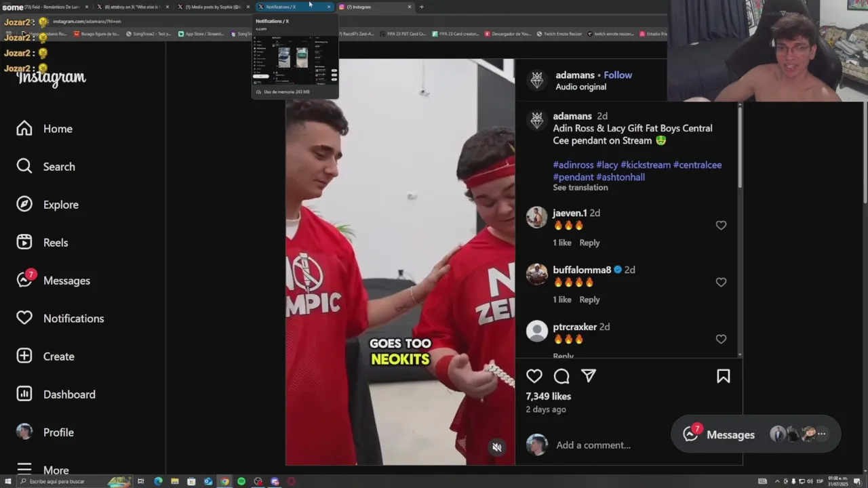Open the FIPA 23 Card creator bookmark
The height and width of the screenshot is (488, 868).
[x=456, y=34]
